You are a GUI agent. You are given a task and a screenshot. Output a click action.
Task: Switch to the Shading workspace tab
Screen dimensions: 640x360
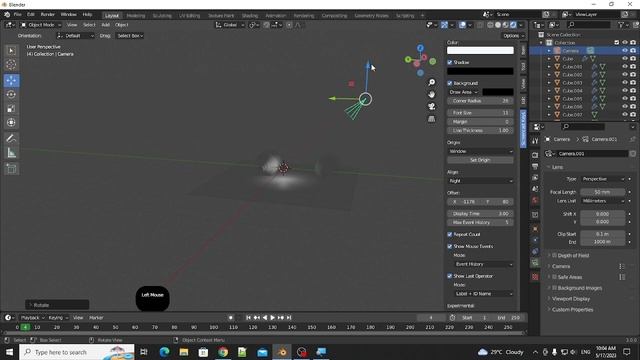[250, 16]
